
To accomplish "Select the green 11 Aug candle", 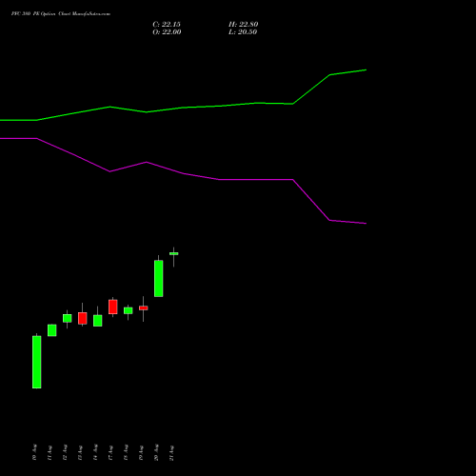I will [52, 330].
